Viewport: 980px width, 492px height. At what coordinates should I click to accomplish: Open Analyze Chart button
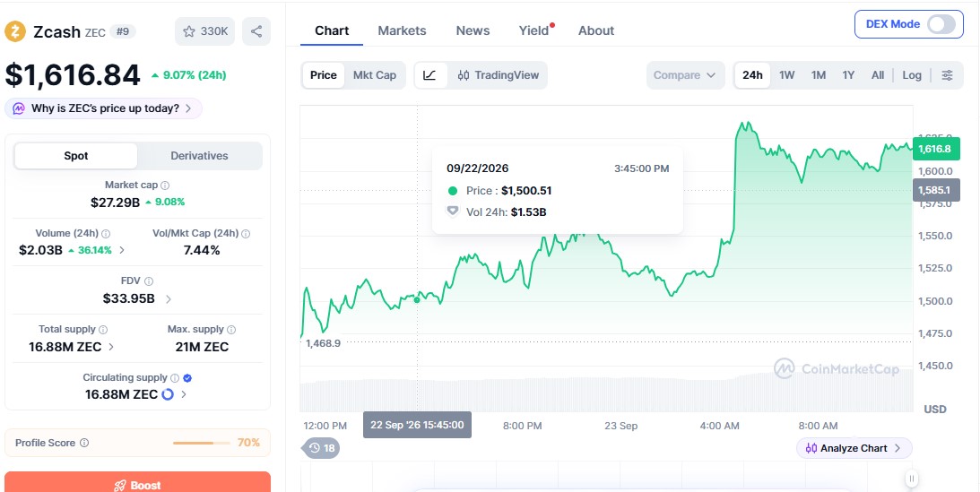point(854,448)
